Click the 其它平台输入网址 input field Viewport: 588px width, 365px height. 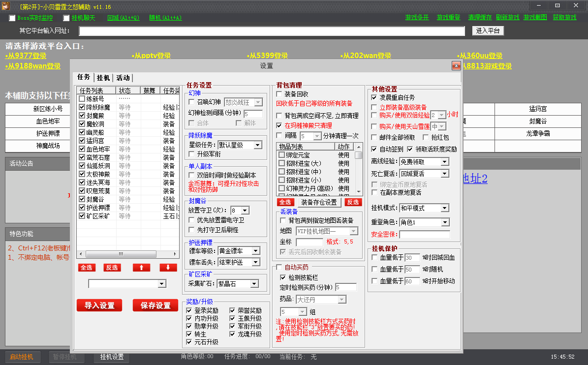pos(272,31)
